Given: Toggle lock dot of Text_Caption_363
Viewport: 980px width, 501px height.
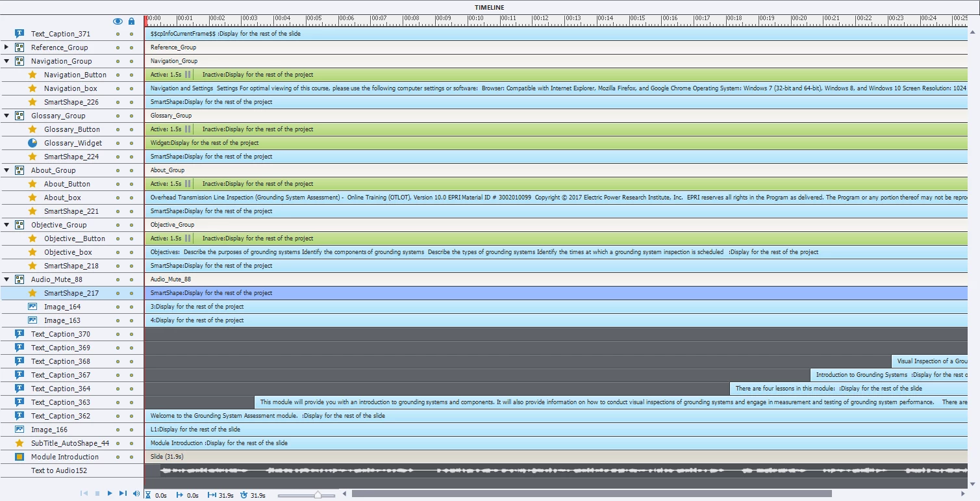Looking at the screenshot, I should pyautogui.click(x=132, y=402).
